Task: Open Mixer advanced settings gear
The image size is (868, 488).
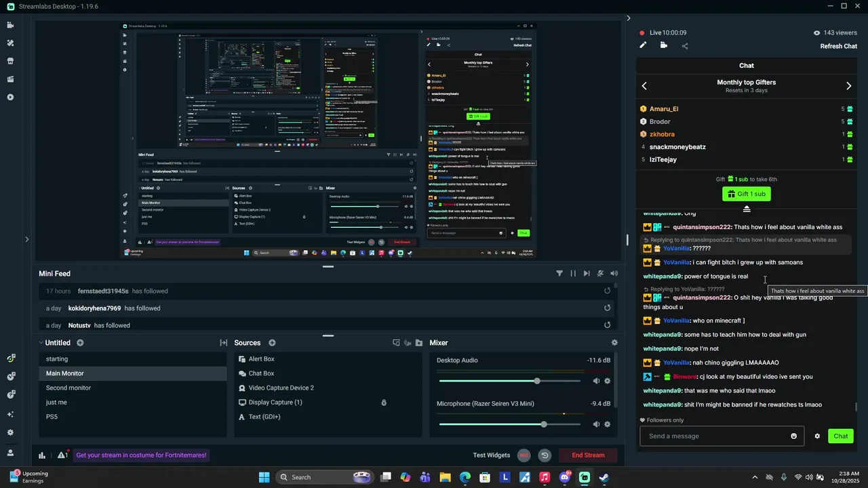Action: click(x=614, y=343)
